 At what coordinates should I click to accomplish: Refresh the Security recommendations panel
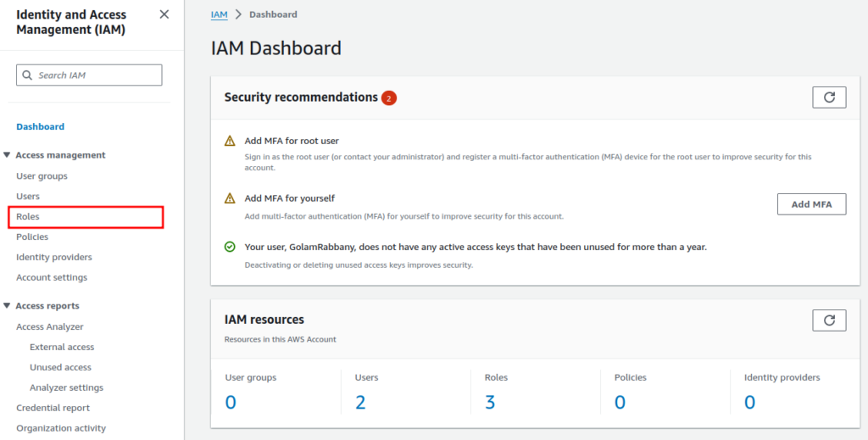[829, 97]
